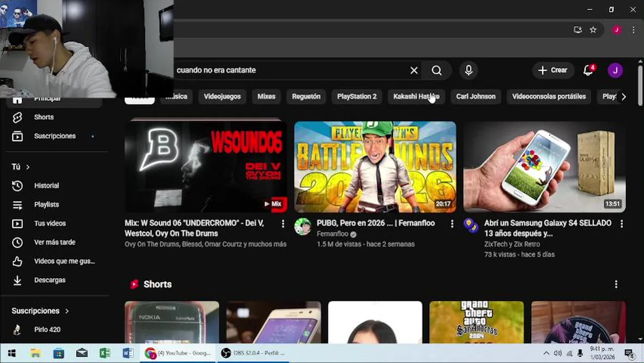The image size is (644, 363).
Task: Open the PUBG, Pero en 2026 video title
Action: tap(375, 223)
